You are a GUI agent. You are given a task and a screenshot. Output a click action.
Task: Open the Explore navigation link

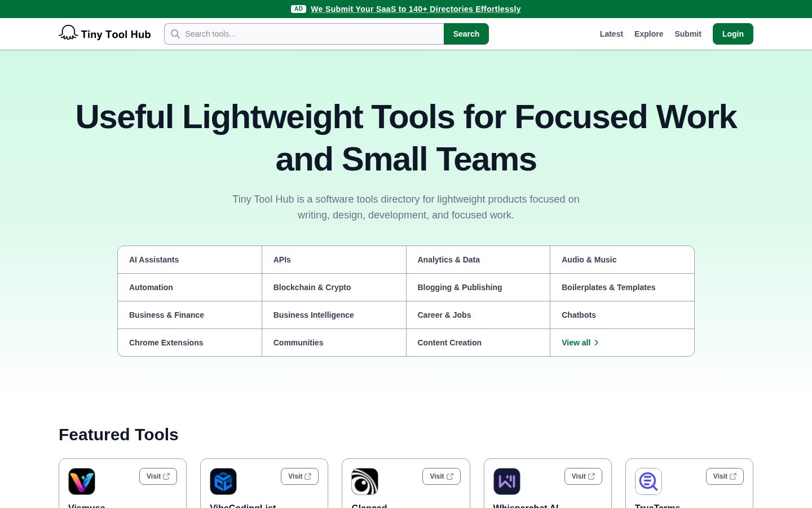point(648,34)
